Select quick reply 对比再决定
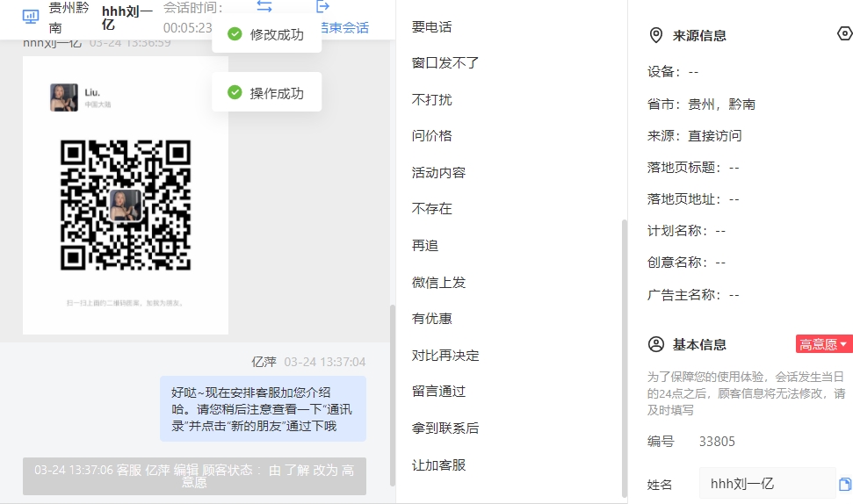 click(445, 356)
